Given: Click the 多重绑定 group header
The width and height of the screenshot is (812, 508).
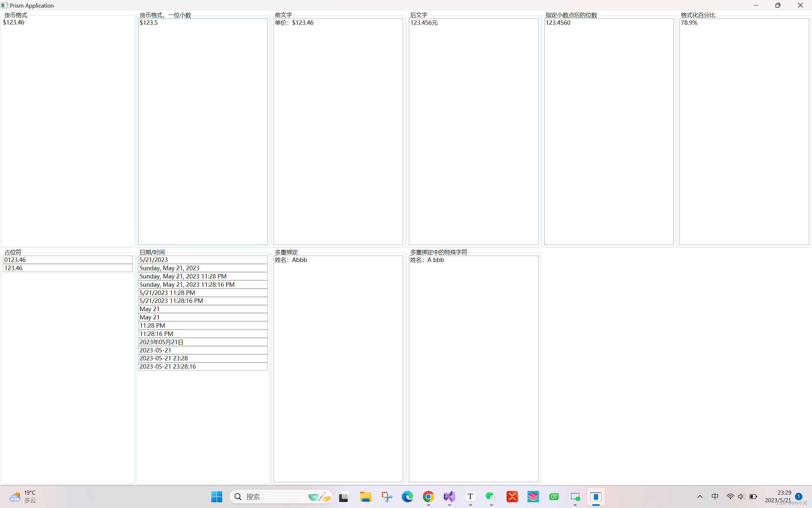Looking at the screenshot, I should click(286, 252).
